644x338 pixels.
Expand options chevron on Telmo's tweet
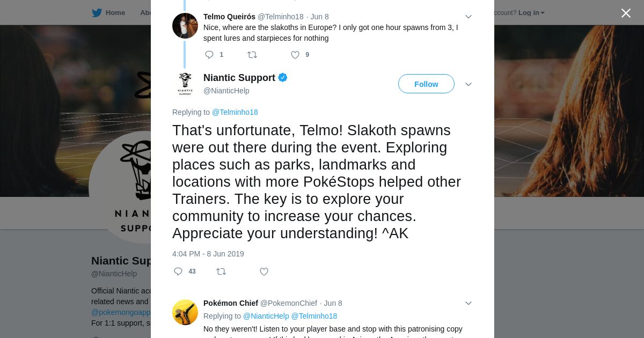tap(468, 17)
